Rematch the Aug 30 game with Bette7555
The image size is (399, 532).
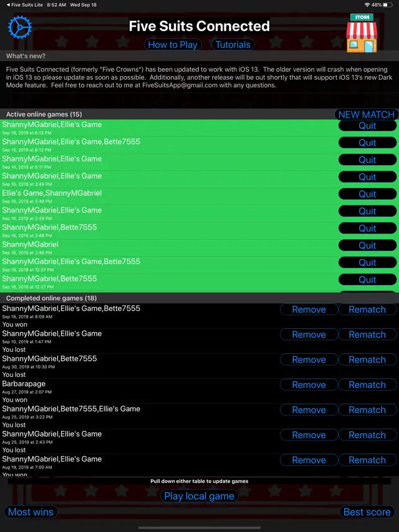click(367, 359)
